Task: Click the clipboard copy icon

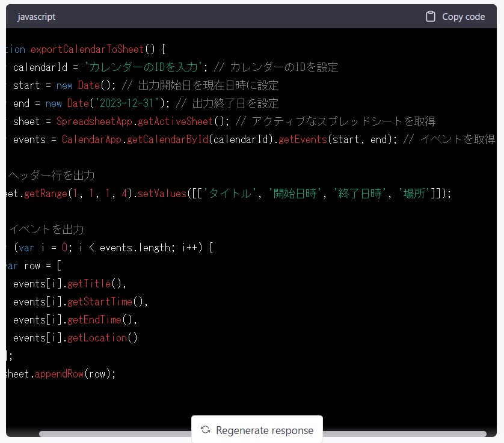Action: point(431,16)
